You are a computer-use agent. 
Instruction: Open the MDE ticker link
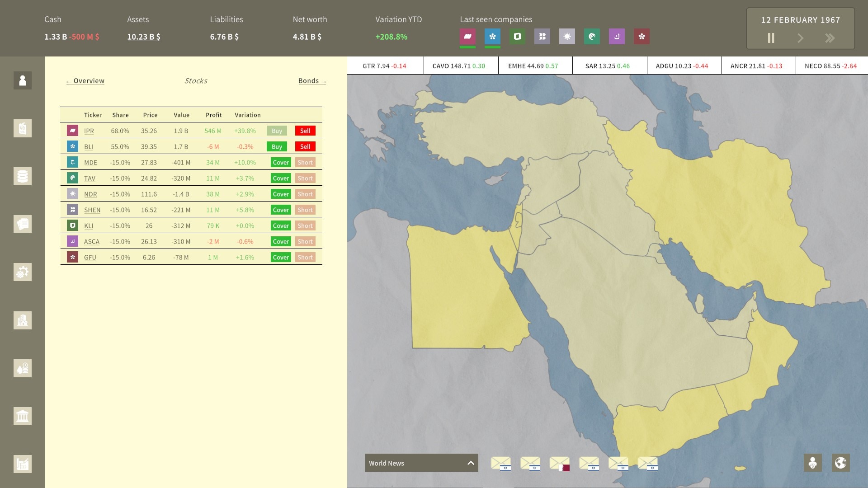click(x=90, y=163)
